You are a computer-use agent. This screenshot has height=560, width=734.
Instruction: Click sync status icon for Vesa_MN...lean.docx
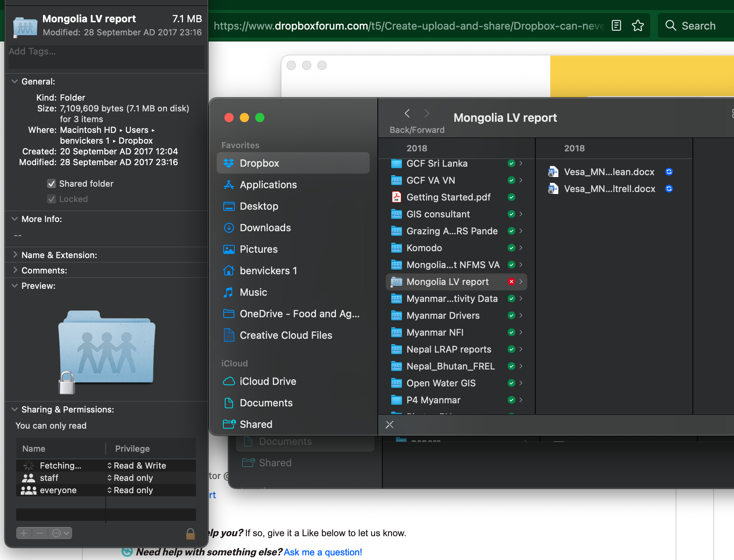pos(669,172)
